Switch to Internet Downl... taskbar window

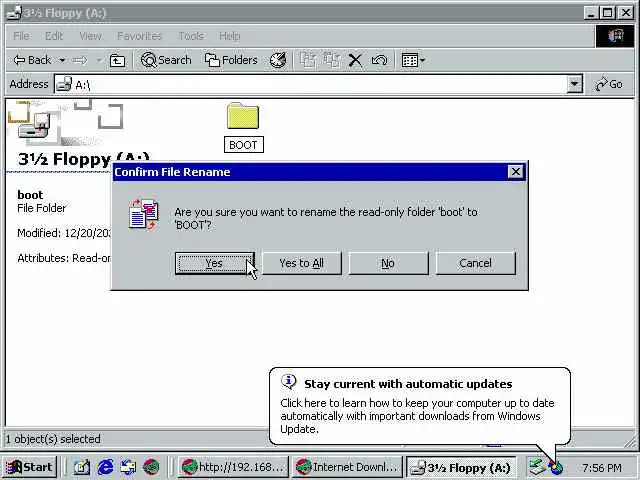pyautogui.click(x=348, y=467)
